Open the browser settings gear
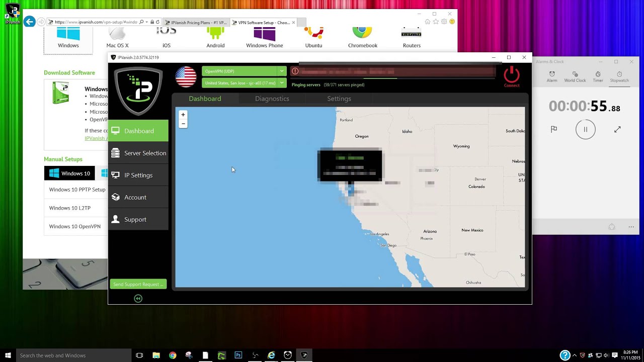Screen dimensions: 644x362 tap(444, 22)
